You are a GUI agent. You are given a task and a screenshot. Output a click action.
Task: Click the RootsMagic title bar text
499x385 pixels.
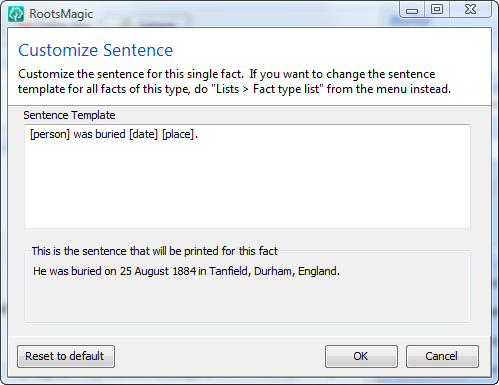pyautogui.click(x=61, y=14)
